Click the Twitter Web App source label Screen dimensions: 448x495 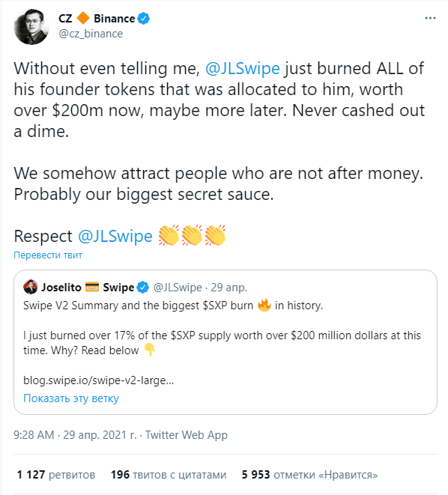tap(187, 434)
